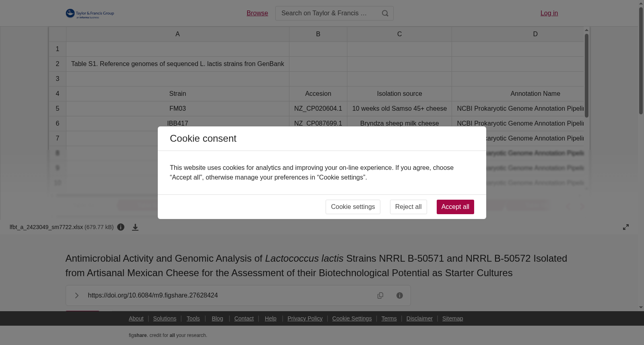
Task: Toggle fullscreen preview of the spreadsheet
Action: (626, 227)
